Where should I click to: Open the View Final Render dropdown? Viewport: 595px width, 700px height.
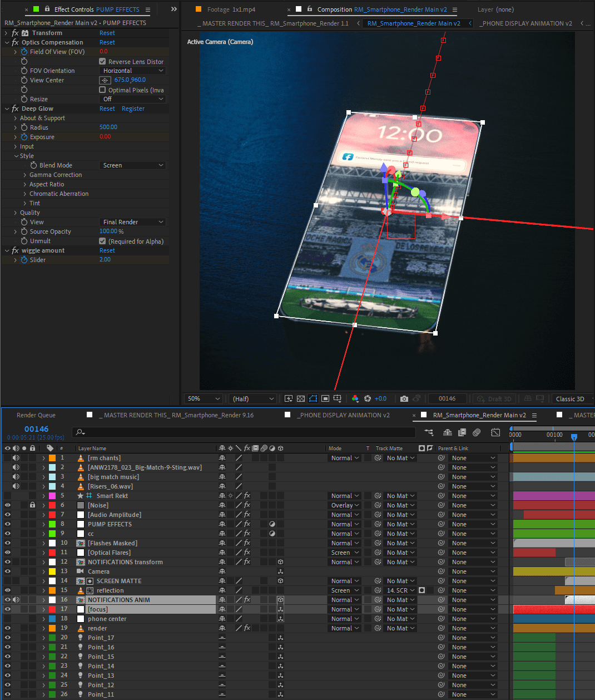pyautogui.click(x=132, y=222)
